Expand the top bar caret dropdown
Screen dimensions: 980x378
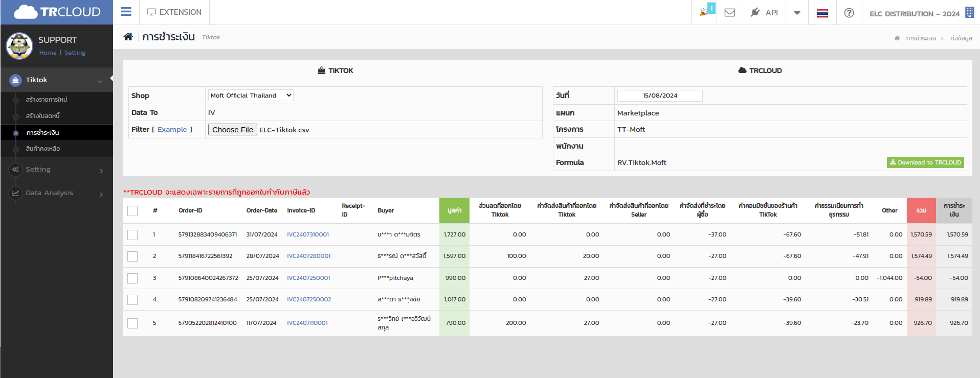click(797, 13)
